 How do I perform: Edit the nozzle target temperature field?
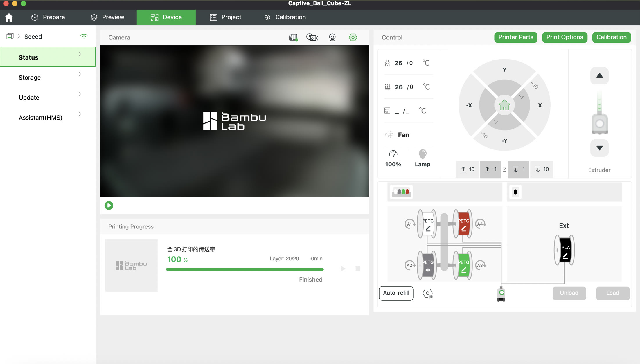click(x=410, y=63)
